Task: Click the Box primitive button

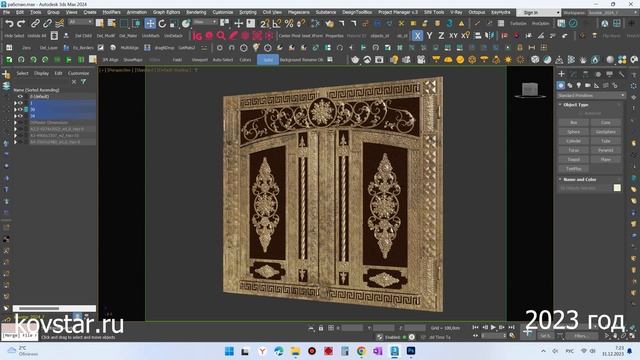Action: click(573, 122)
